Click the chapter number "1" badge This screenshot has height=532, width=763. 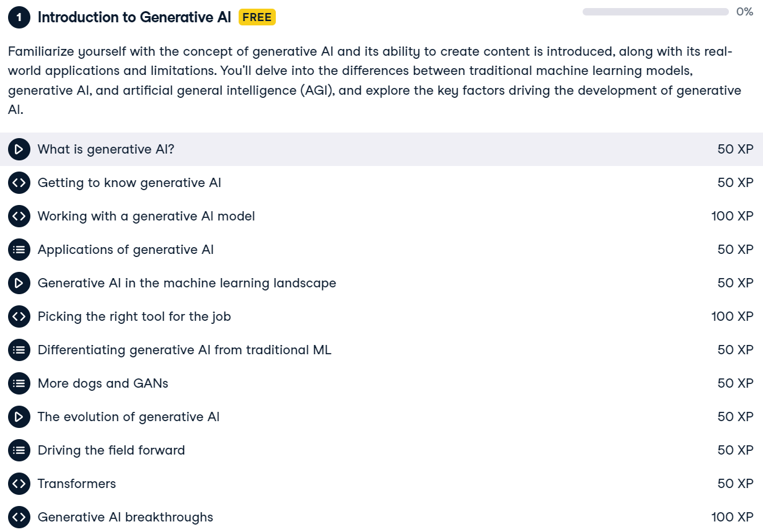click(x=19, y=17)
